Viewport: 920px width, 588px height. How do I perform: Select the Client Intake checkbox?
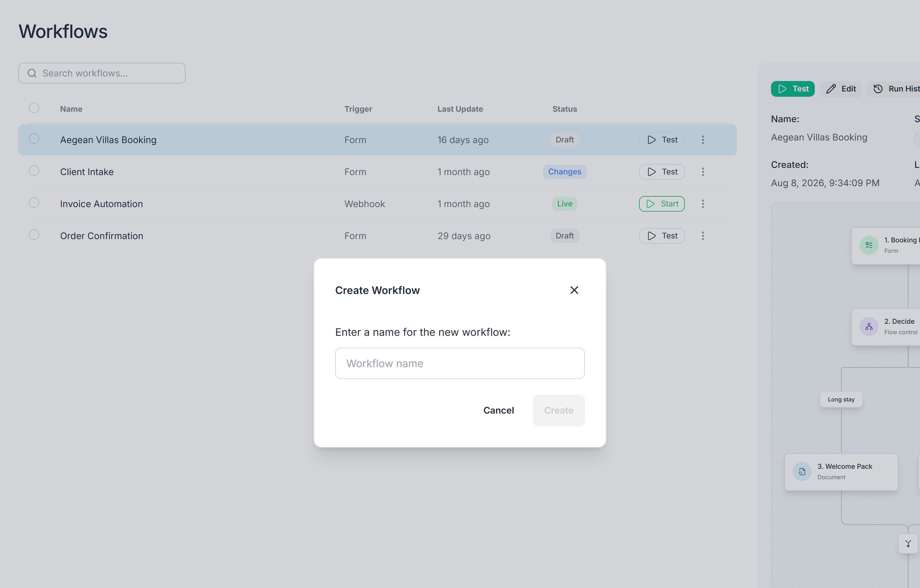coord(34,171)
